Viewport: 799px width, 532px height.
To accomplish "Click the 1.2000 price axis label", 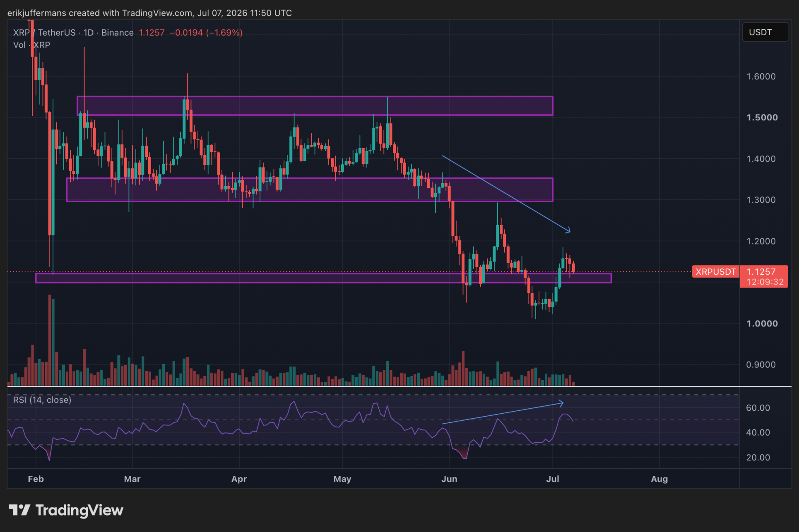I will click(x=761, y=241).
